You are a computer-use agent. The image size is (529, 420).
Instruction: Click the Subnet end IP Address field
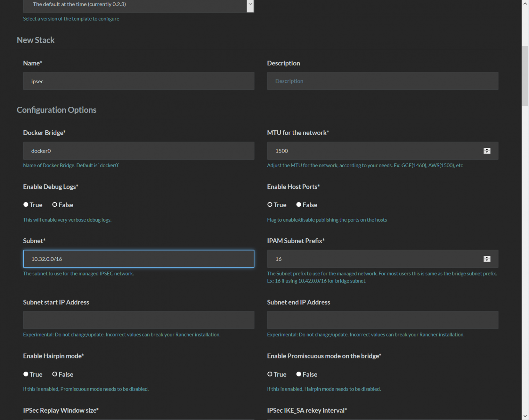[382, 320]
